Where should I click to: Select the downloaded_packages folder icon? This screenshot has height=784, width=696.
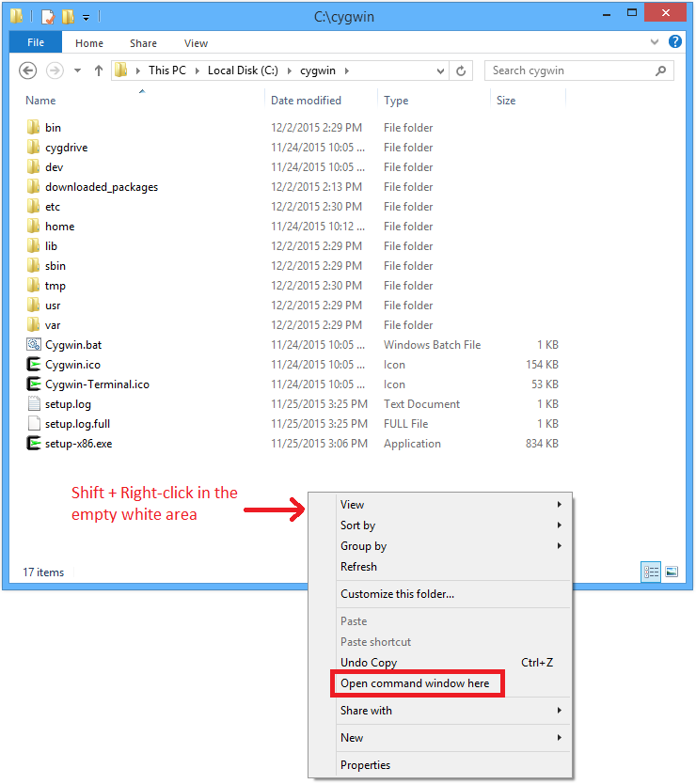pyautogui.click(x=33, y=187)
